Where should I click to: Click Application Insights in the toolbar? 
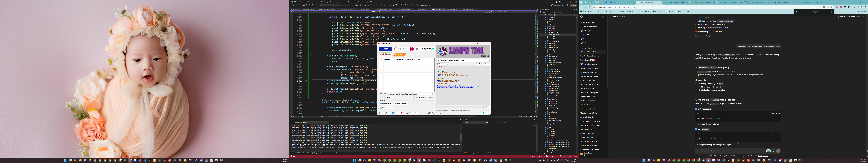coord(425,5)
